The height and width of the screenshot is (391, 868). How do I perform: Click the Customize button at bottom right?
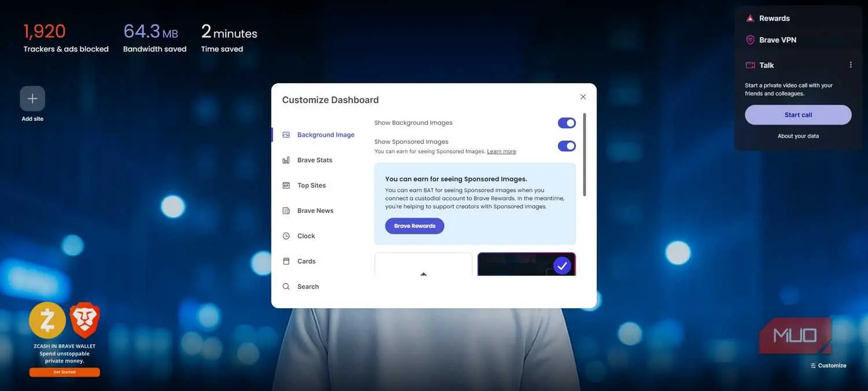(x=828, y=366)
